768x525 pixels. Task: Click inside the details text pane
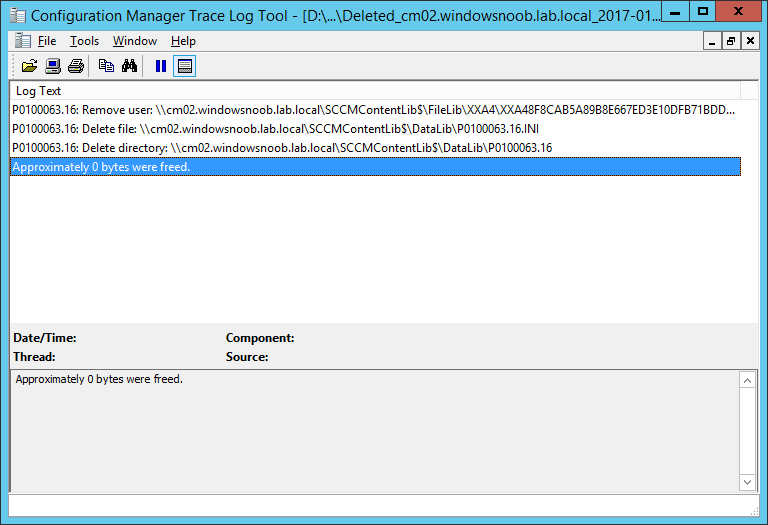(x=375, y=431)
